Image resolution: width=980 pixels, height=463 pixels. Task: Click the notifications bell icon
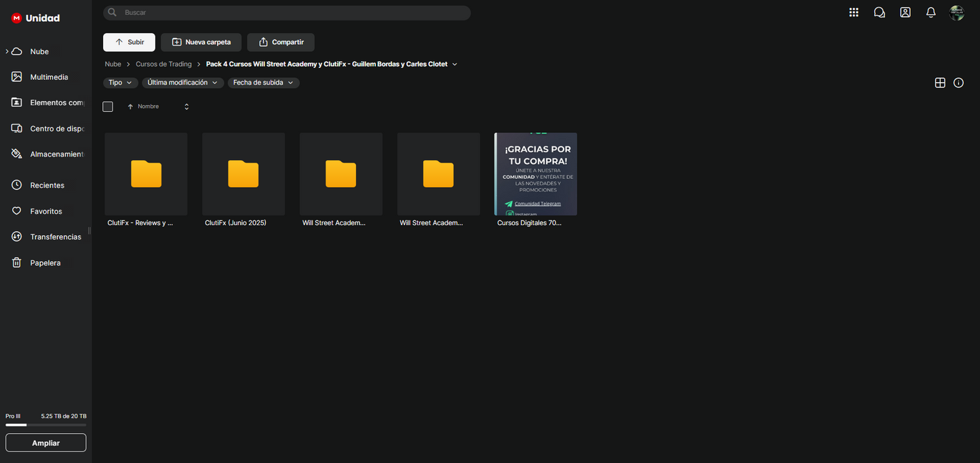[930, 12]
